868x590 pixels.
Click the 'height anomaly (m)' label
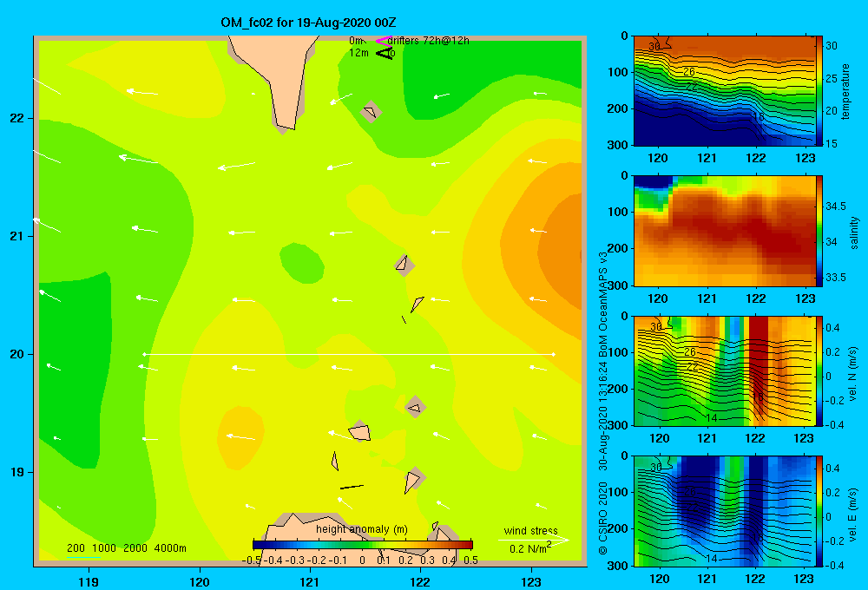pos(361,529)
